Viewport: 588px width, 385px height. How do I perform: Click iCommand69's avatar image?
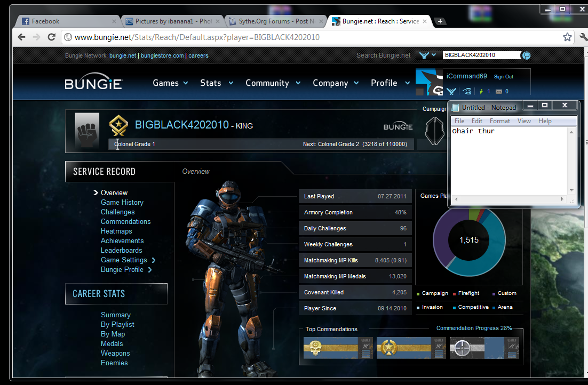click(428, 82)
